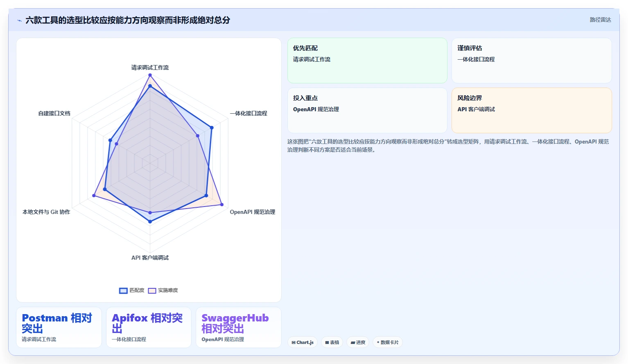The width and height of the screenshot is (628, 364).
Task: Click the API 客户端调试 radar axis label
Action: tap(150, 258)
